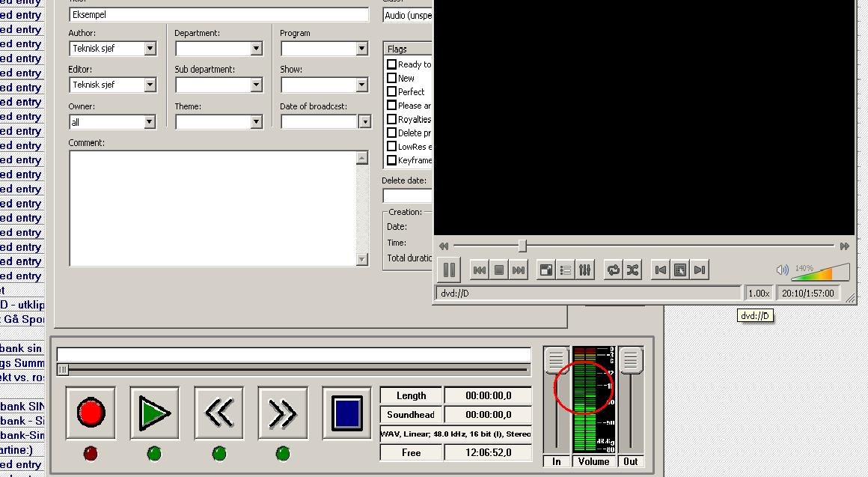Click inside the Comment text box
This screenshot has width=868, height=477.
[x=213, y=208]
